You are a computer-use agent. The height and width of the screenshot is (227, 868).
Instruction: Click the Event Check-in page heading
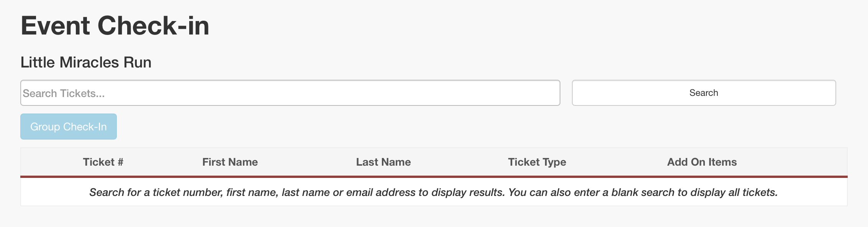click(115, 26)
